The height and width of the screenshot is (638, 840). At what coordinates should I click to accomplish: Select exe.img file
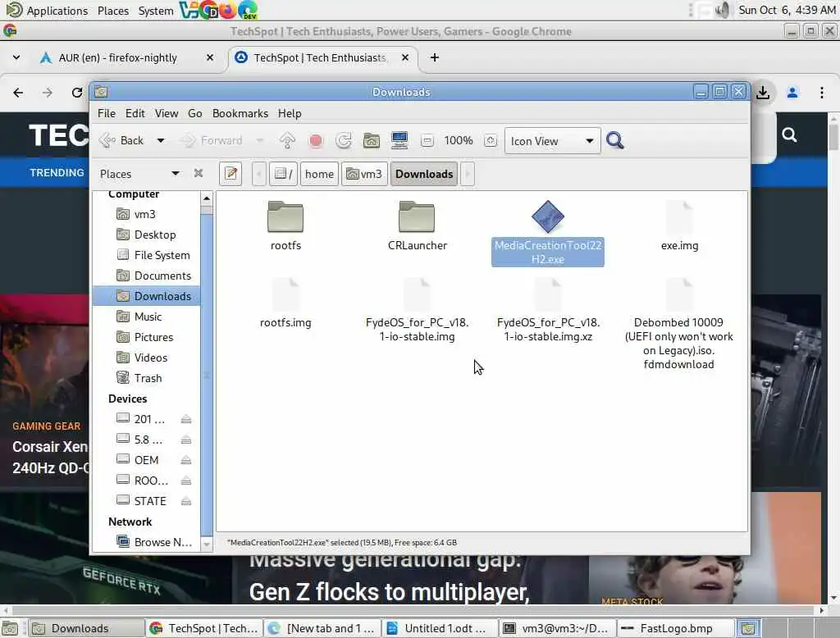coord(679,225)
